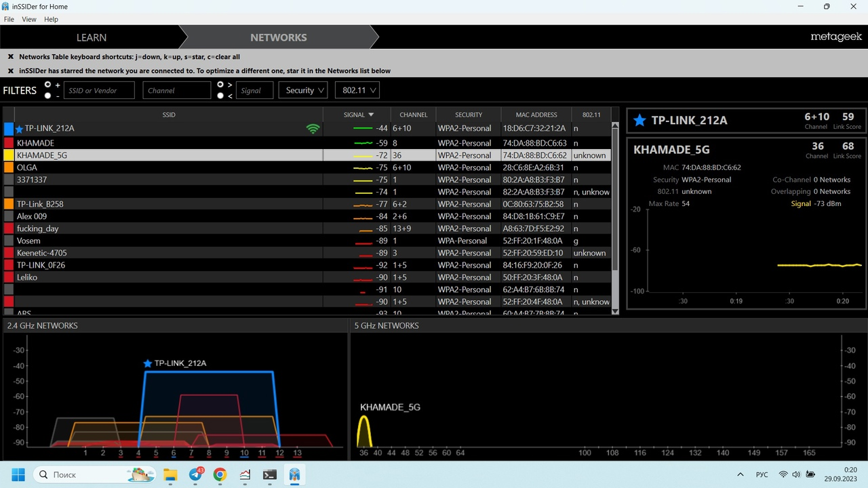Image resolution: width=868 pixels, height=488 pixels.
Task: Switch to the LEARN tab
Action: 92,37
